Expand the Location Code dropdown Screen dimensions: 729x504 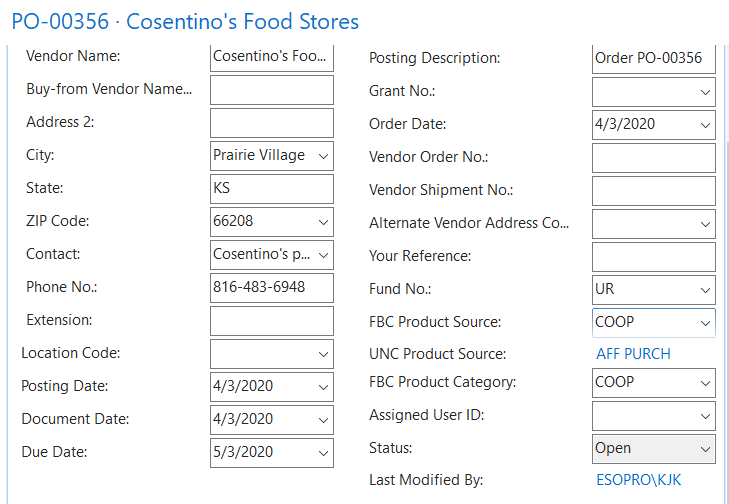[323, 354]
